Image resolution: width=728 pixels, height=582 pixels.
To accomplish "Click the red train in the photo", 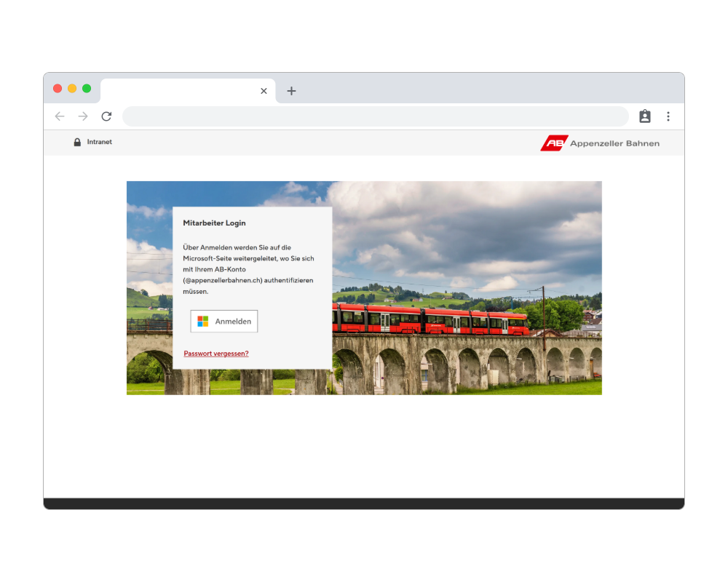I will point(430,320).
